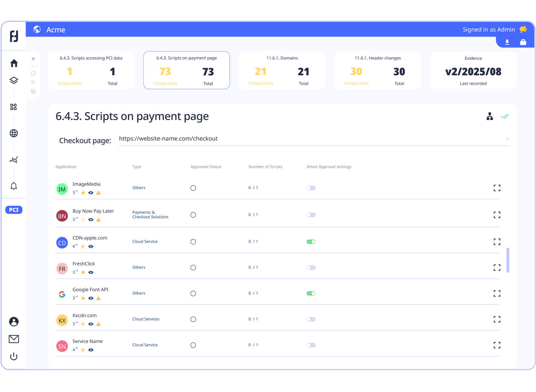This screenshot has height=392, width=536.
Task: Click the checkout URL input field
Action: 314,139
